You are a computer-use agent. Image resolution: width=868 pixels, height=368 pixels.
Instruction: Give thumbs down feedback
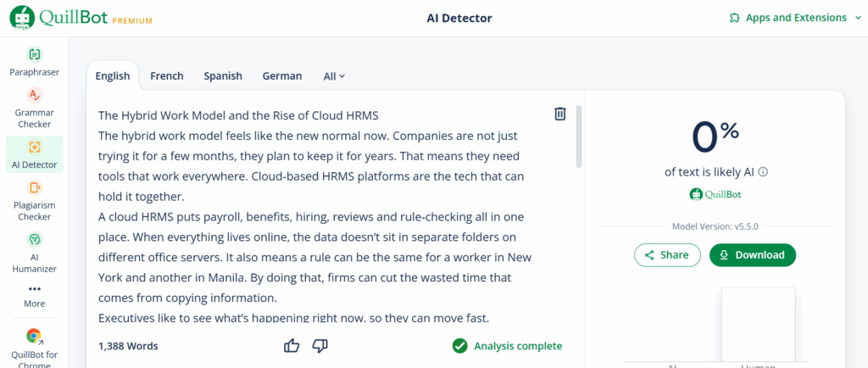(x=320, y=347)
